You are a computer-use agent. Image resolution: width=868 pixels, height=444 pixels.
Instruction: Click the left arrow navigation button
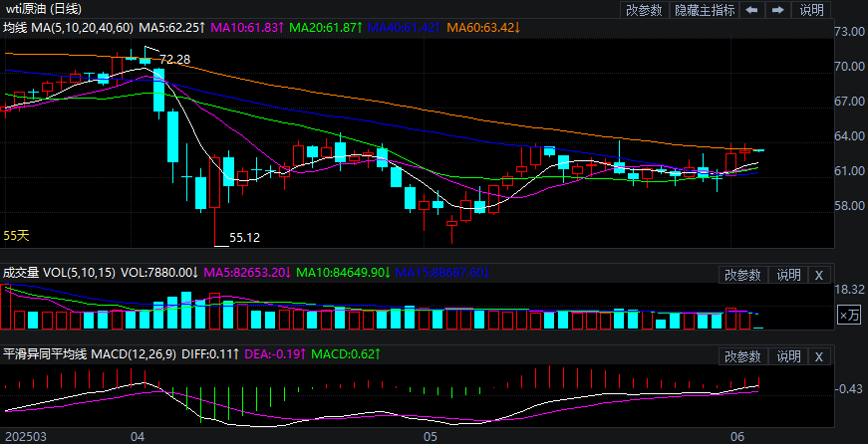click(x=751, y=10)
